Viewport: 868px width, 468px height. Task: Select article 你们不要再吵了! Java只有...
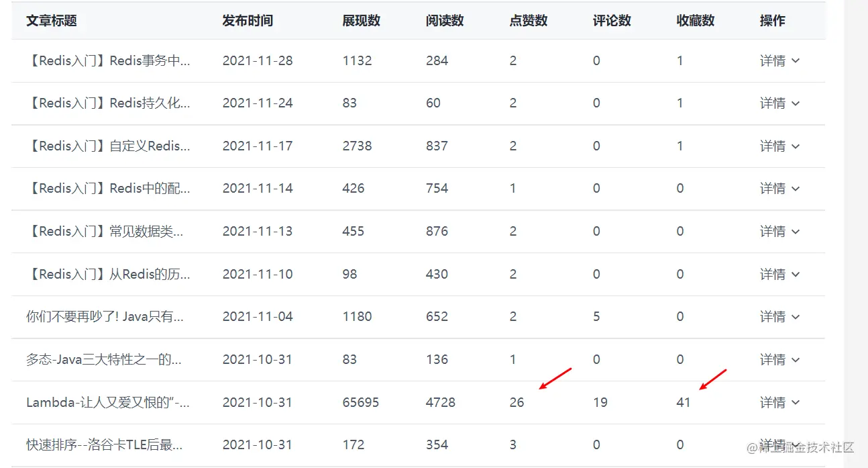pyautogui.click(x=105, y=316)
